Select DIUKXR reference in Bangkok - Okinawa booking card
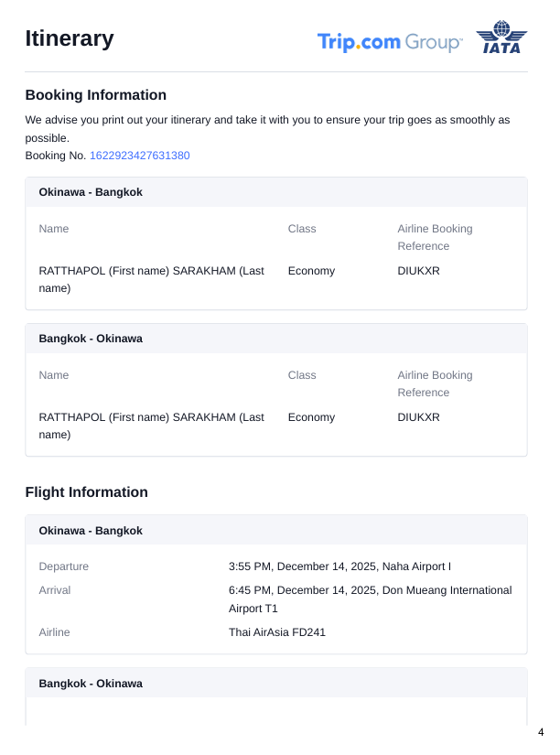This screenshot has width=560, height=755. click(x=418, y=417)
